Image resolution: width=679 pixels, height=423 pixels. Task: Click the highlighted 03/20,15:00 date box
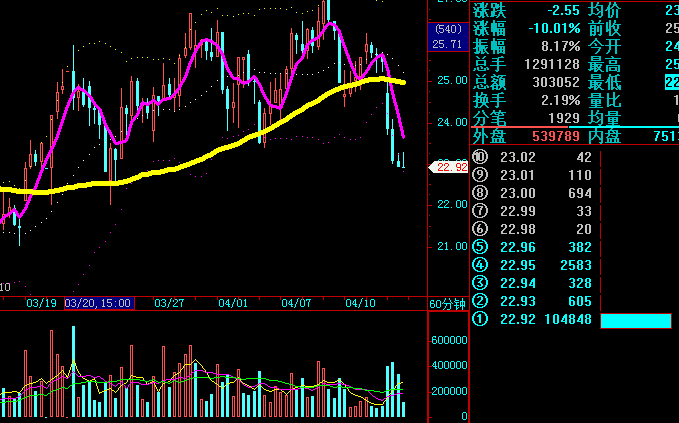pos(99,303)
